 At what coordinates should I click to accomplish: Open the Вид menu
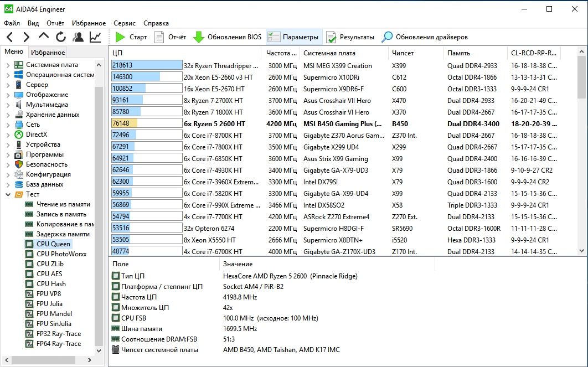click(33, 23)
